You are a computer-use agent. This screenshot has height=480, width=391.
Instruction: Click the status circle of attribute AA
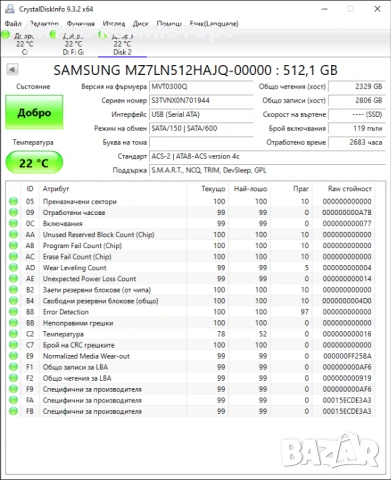[13, 234]
